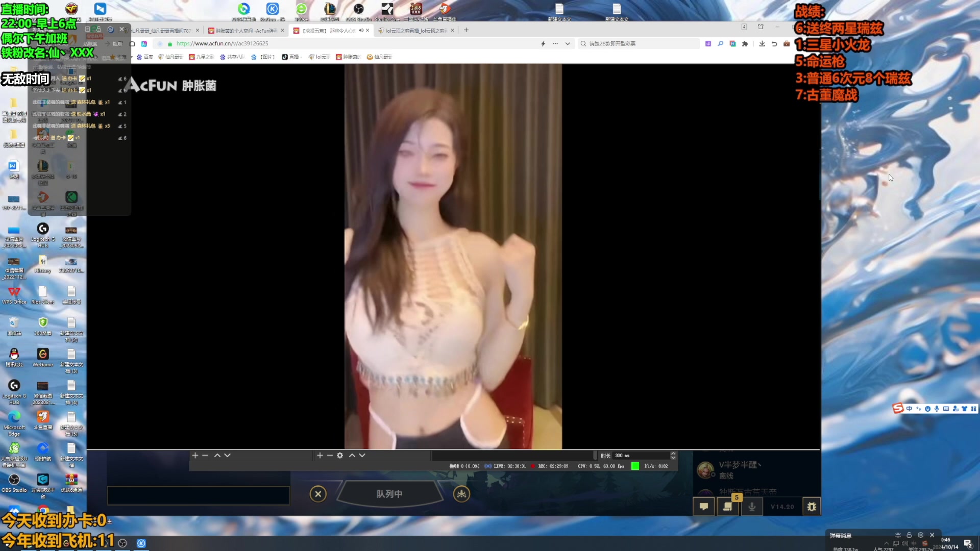Open the 九星之影 bookmark
980x551 pixels.
pos(202,57)
